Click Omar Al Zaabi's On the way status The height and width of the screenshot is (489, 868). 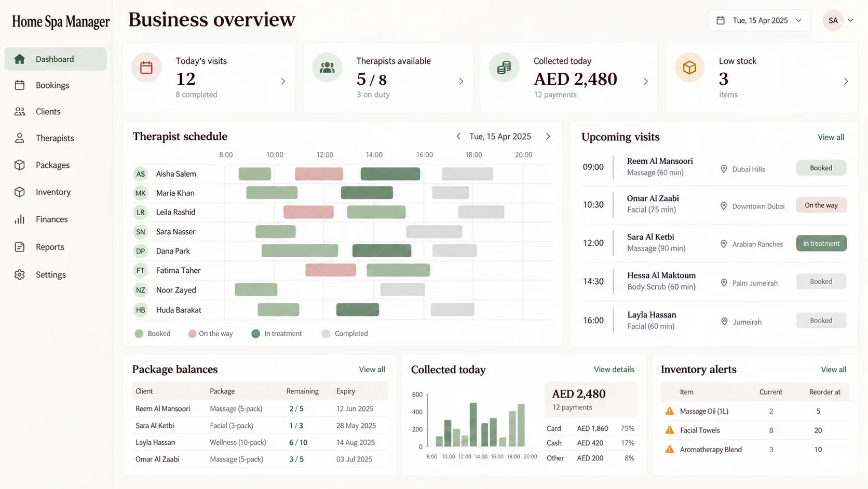821,205
